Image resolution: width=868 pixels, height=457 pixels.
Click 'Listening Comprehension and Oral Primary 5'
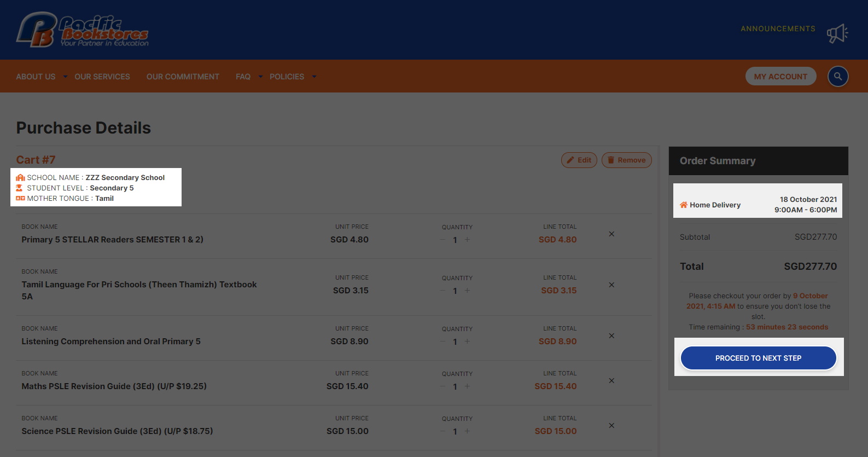111,342
